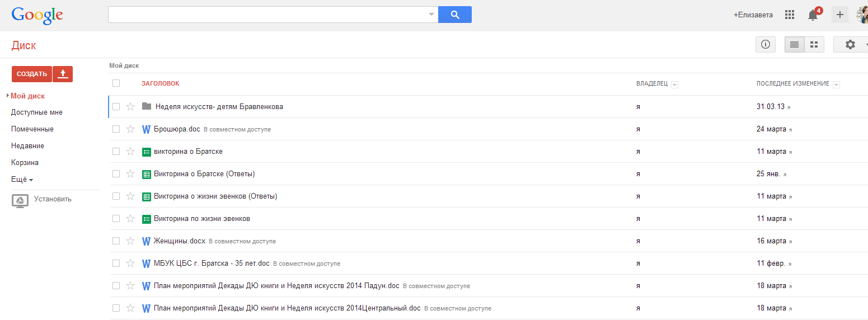The width and height of the screenshot is (868, 320).
Task: Click form icon of викторина о Братске
Action: coord(147,152)
